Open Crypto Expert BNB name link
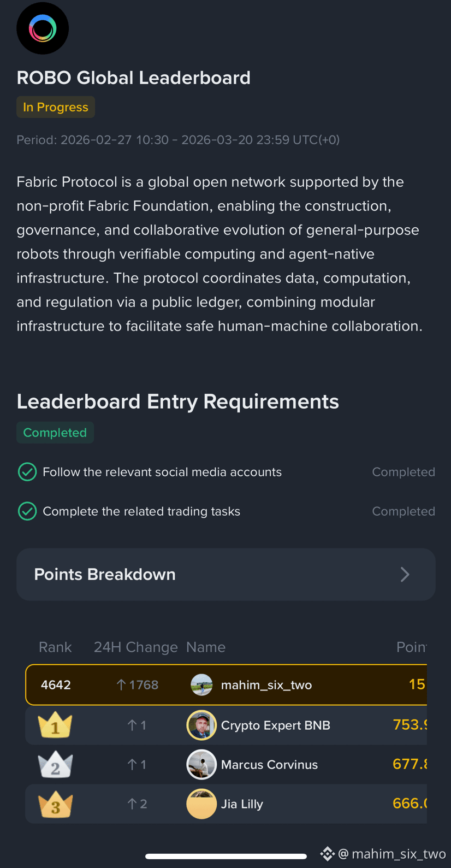Viewport: 451px width, 868px height. click(276, 725)
